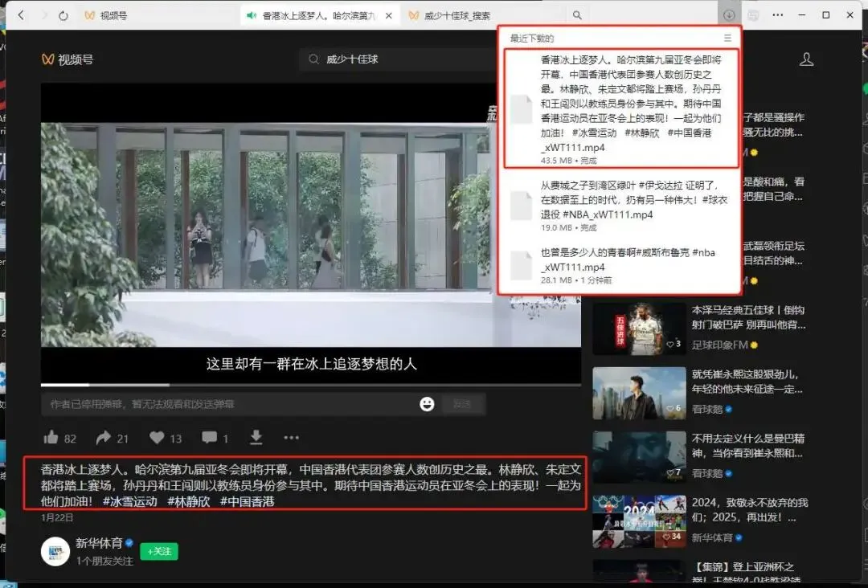Click the #冰雪运动 hashtag
Screen dimensions: 868x588
pyautogui.click(x=130, y=502)
